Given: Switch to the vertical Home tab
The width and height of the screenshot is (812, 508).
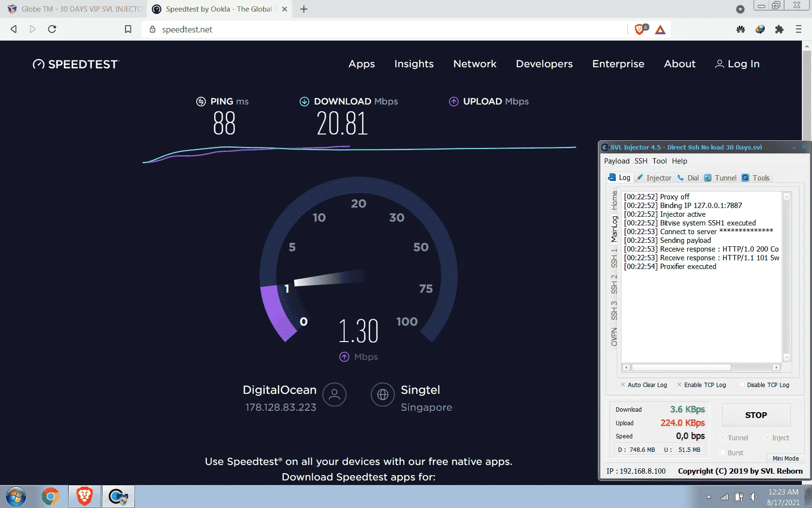Looking at the screenshot, I should [614, 200].
